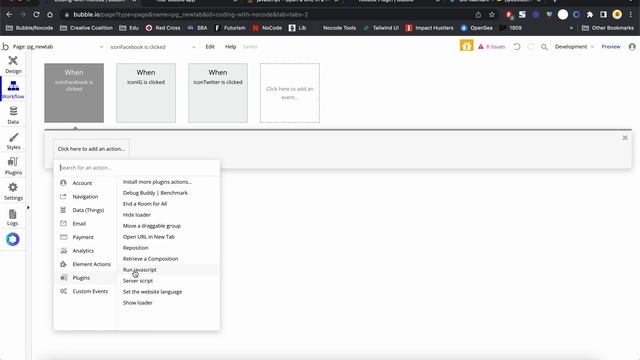The height and width of the screenshot is (360, 640).
Task: Open the Logs tab in sidebar
Action: (13, 217)
